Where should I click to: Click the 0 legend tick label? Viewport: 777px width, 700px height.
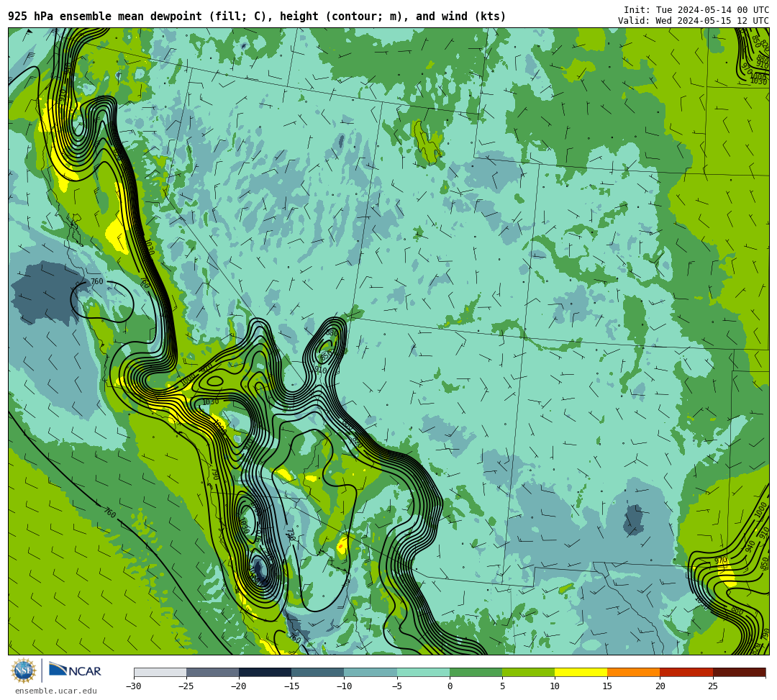point(450,686)
